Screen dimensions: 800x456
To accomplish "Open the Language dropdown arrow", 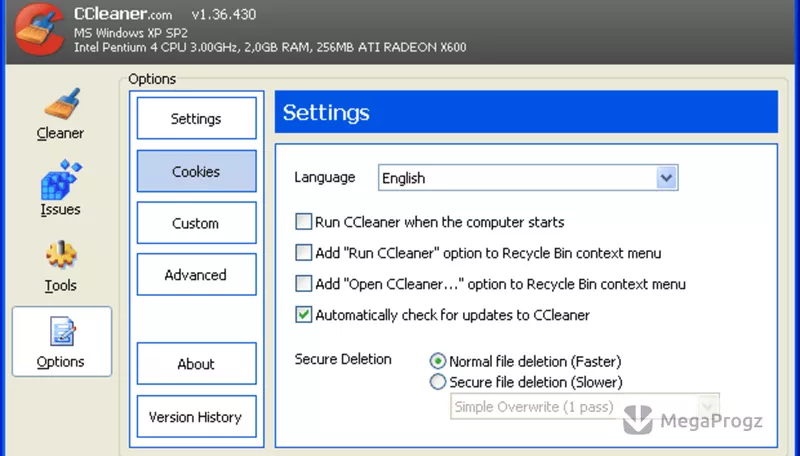I will [x=666, y=178].
